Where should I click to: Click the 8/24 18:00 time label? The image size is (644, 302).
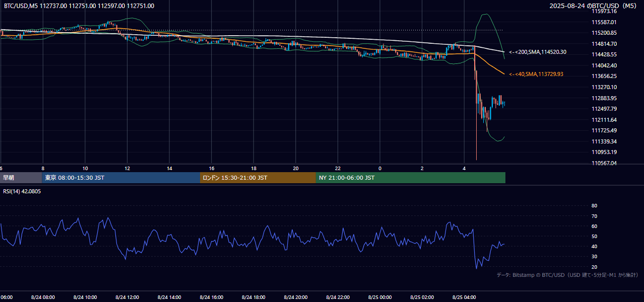coord(253,297)
